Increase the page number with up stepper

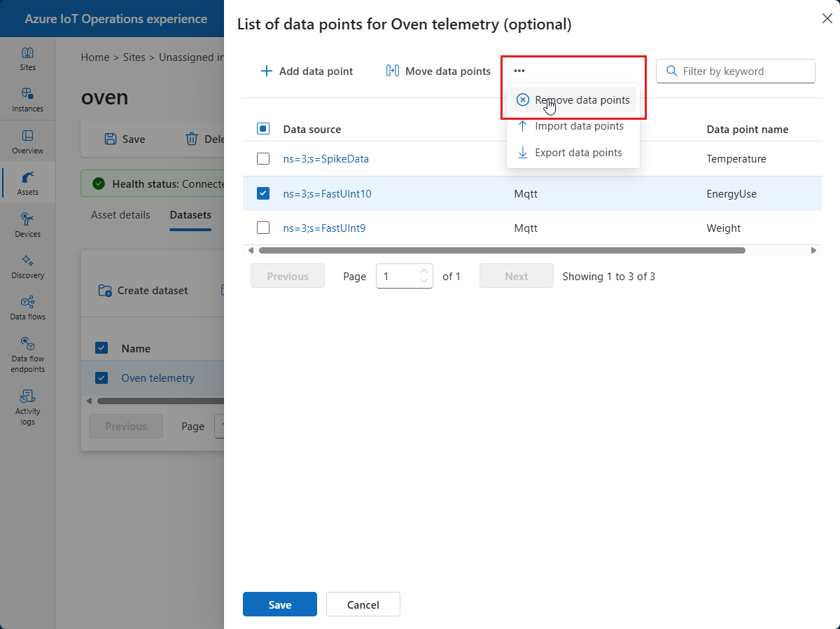point(423,271)
